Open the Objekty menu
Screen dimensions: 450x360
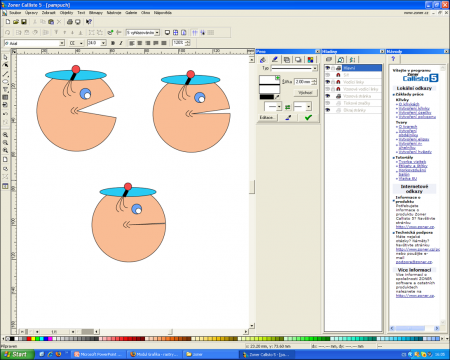pos(66,13)
